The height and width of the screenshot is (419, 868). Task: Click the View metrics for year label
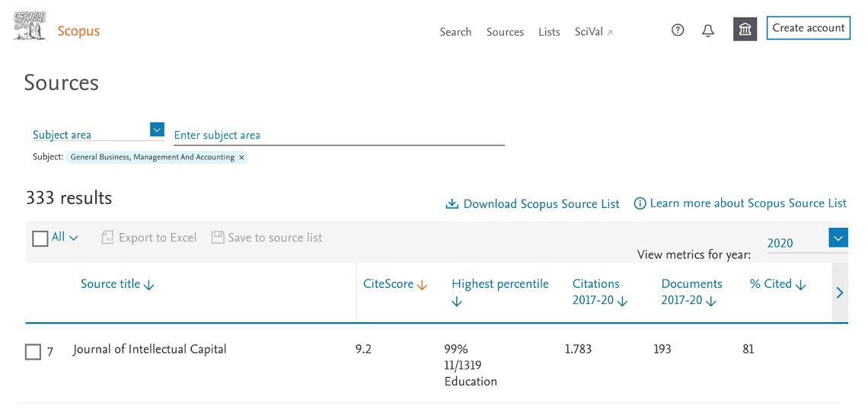click(694, 255)
